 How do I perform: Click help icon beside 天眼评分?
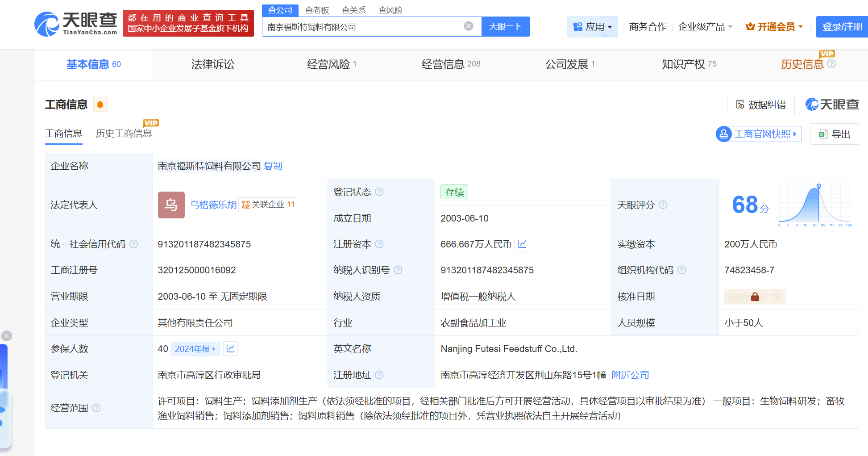(x=663, y=205)
